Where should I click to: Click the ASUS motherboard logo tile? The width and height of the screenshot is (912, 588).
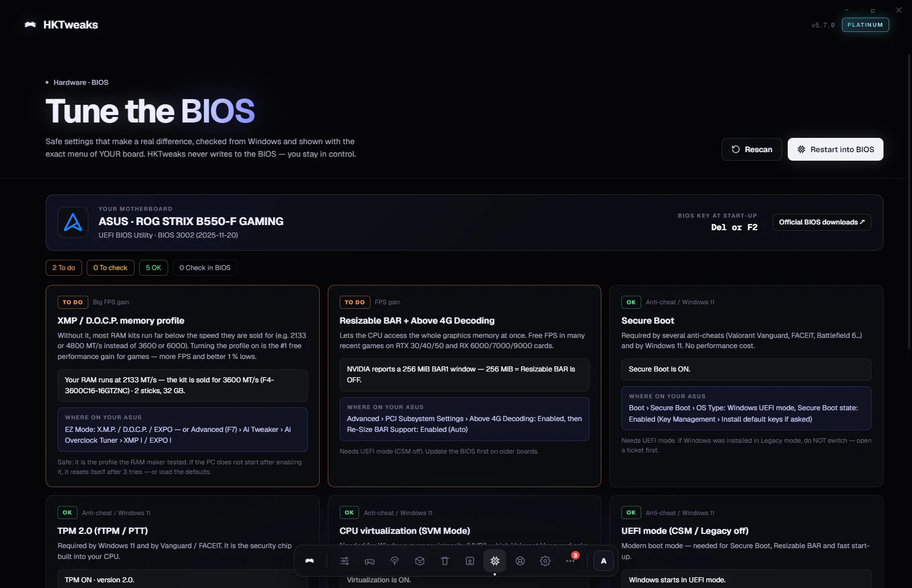pyautogui.click(x=73, y=222)
